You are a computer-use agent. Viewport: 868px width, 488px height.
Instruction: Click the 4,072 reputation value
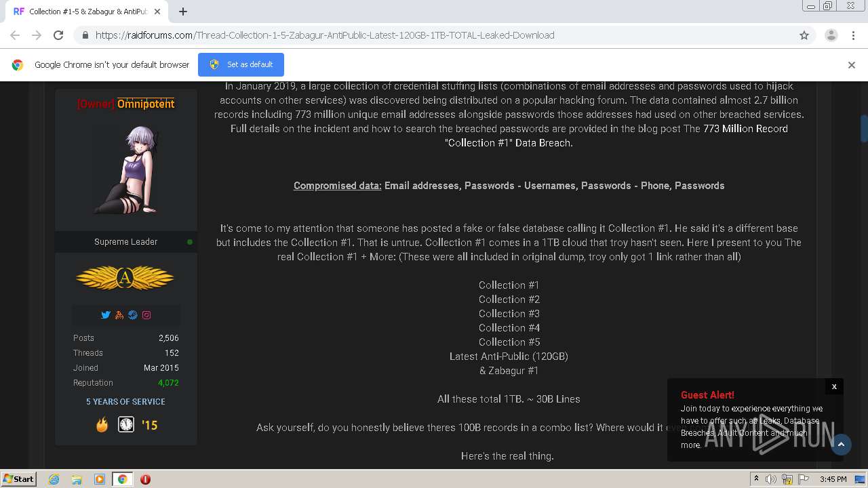coord(168,383)
